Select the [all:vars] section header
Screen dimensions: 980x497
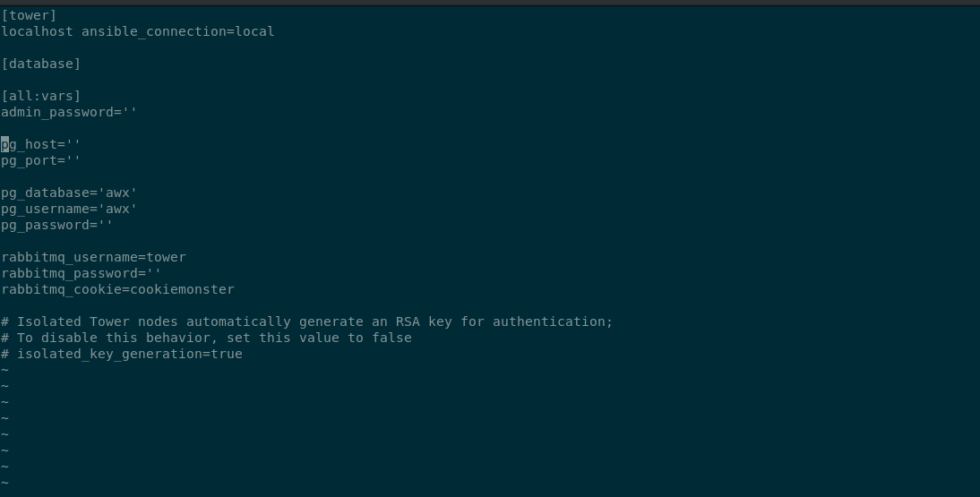pyautogui.click(x=40, y=96)
